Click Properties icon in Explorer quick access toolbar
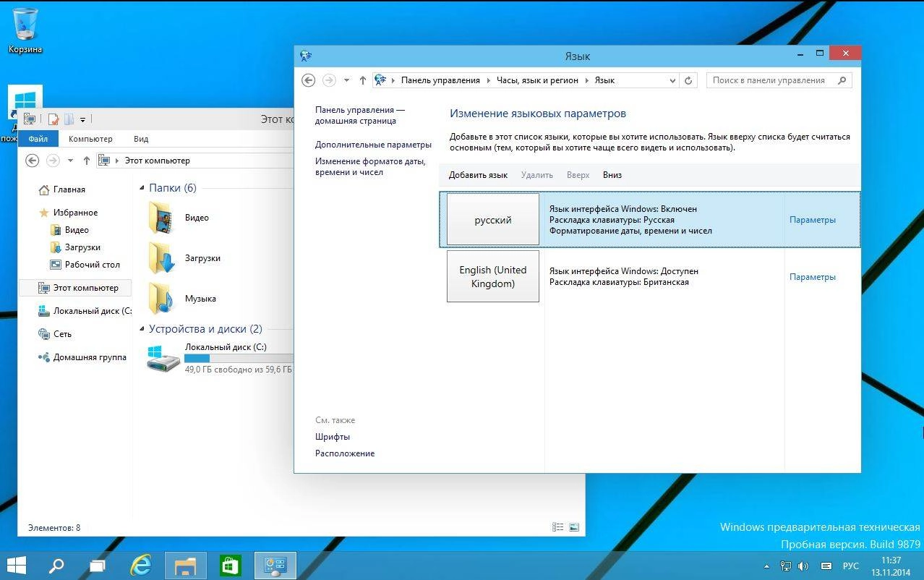Screen dimensions: 924x580 coord(53,119)
